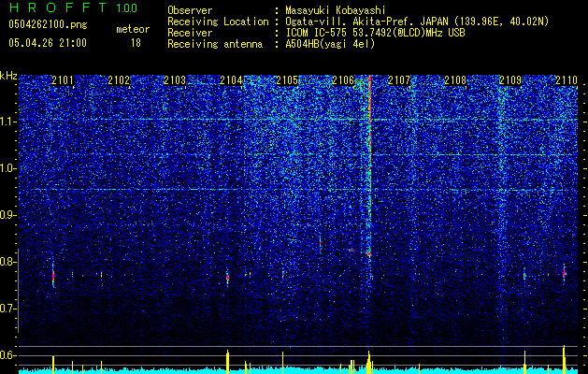Click the 2109 time marker
The height and width of the screenshot is (374, 588).
510,80
